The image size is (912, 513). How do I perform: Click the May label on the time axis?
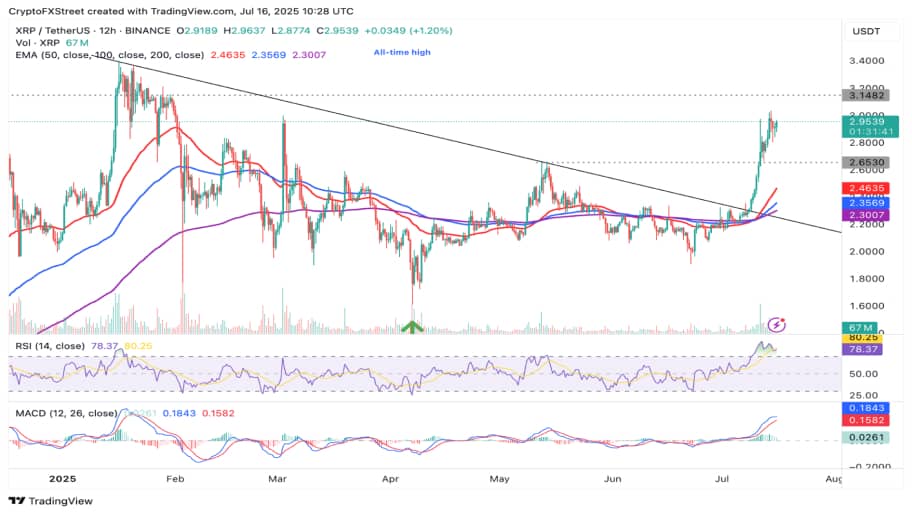tap(500, 479)
